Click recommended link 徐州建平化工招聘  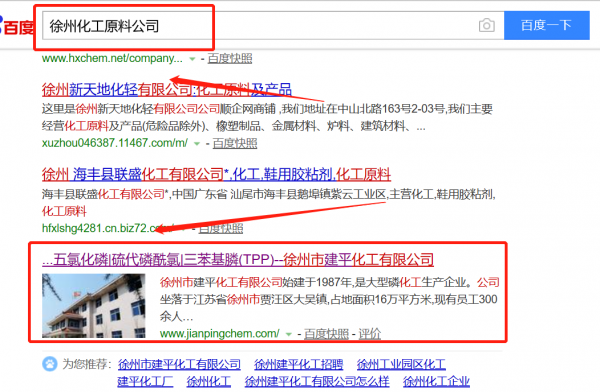(x=298, y=364)
